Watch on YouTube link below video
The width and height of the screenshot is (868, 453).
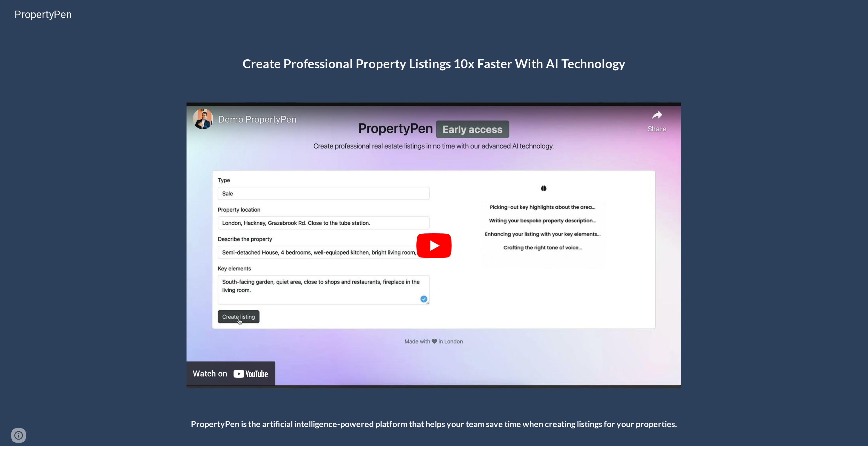(230, 373)
